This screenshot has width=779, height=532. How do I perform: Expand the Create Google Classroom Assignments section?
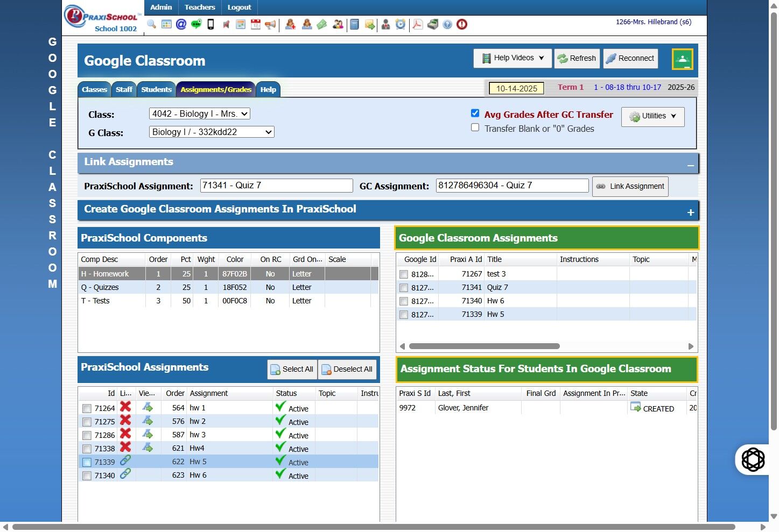[690, 212]
